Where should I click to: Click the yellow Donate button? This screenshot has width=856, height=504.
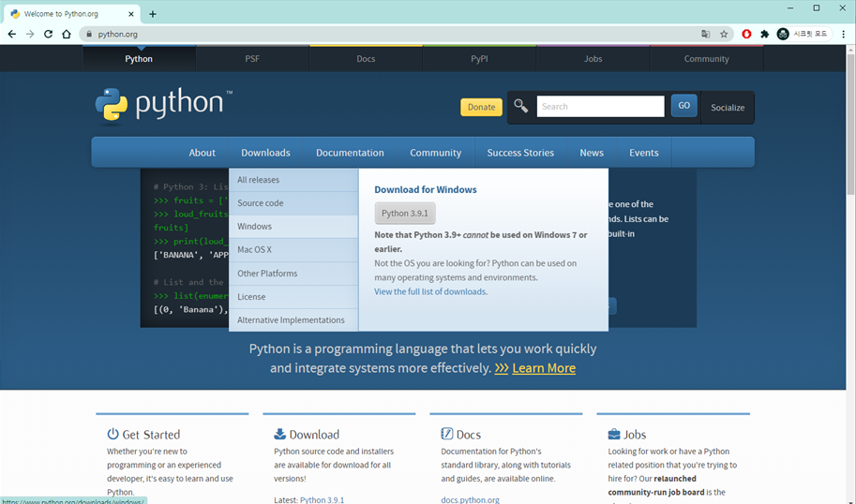pos(482,107)
